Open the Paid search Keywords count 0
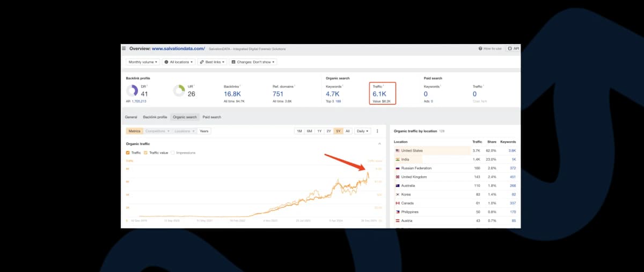 [426, 94]
